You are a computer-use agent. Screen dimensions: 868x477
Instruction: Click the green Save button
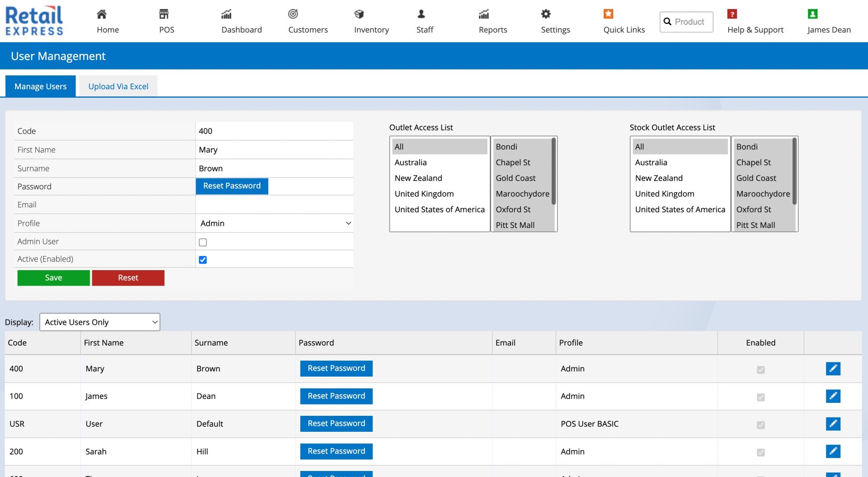pyautogui.click(x=53, y=278)
